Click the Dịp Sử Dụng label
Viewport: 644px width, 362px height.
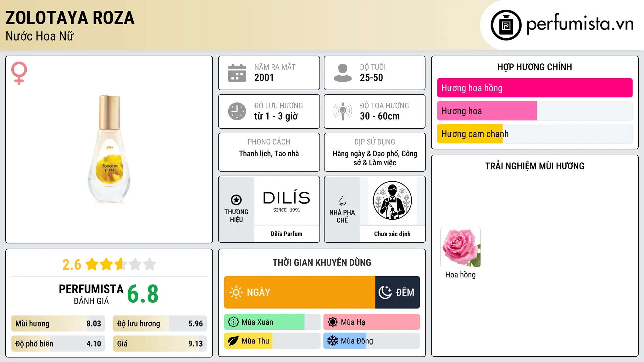point(375,142)
